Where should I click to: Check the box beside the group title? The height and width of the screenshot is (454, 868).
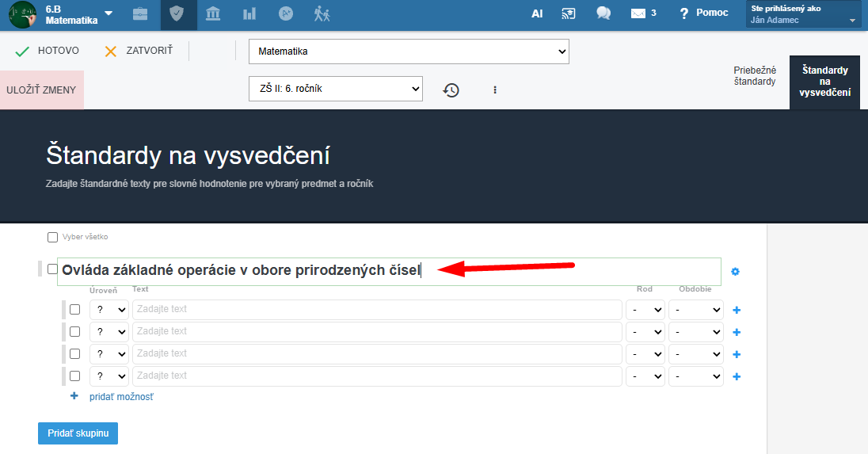(x=52, y=269)
